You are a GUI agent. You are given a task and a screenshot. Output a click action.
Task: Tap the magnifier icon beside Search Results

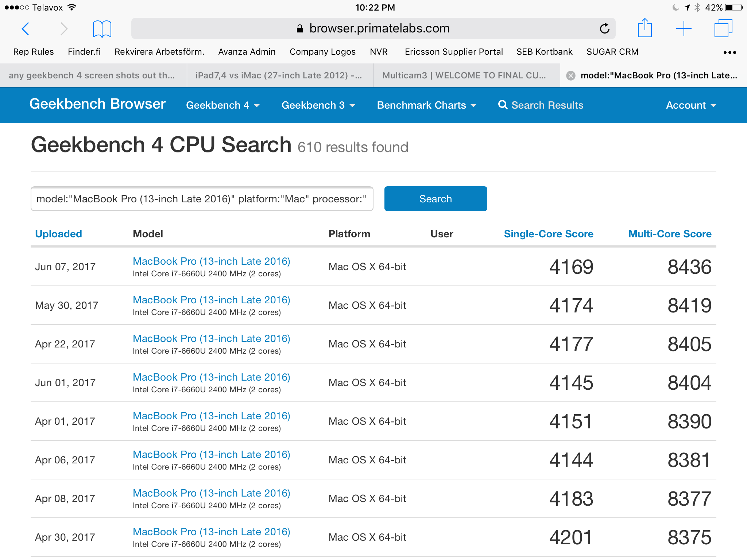pos(503,105)
